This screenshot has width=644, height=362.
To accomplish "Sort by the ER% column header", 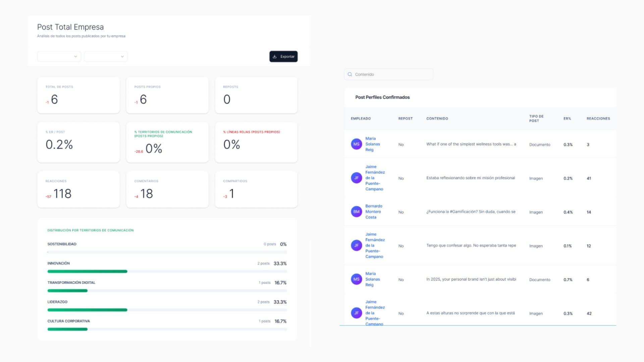I will 567,119.
